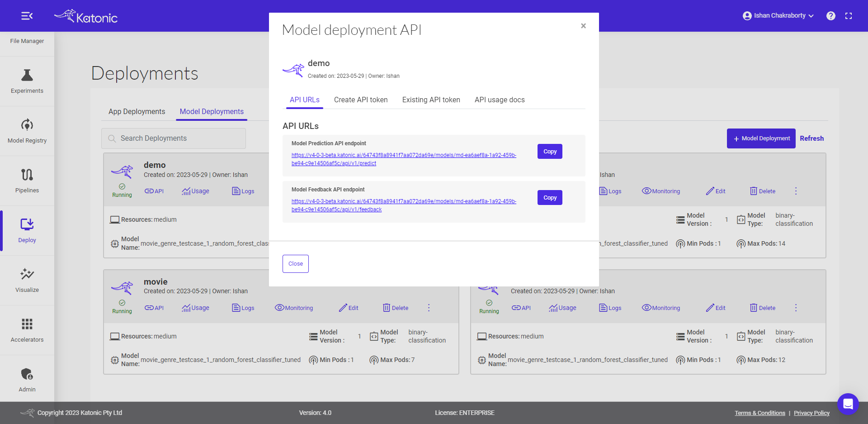
Task: Open the chat support widget
Action: coord(848,404)
